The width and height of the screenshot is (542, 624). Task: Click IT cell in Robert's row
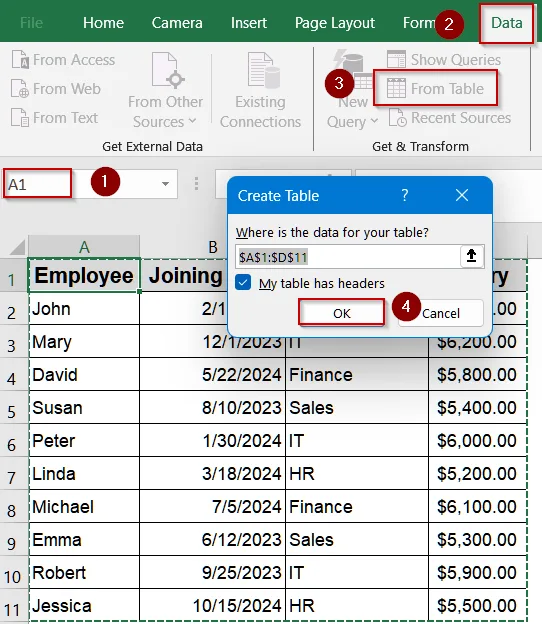point(357,573)
